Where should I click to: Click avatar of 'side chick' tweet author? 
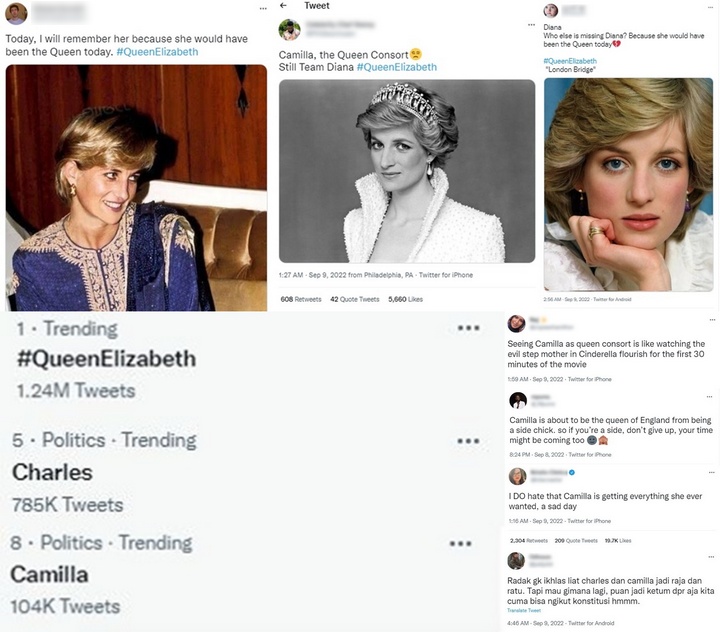tap(518, 401)
